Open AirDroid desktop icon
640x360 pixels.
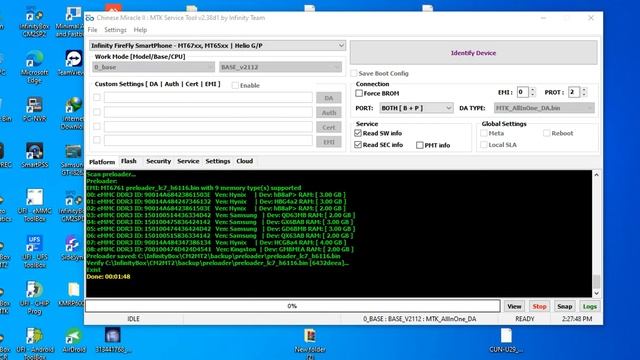[x=74, y=340]
